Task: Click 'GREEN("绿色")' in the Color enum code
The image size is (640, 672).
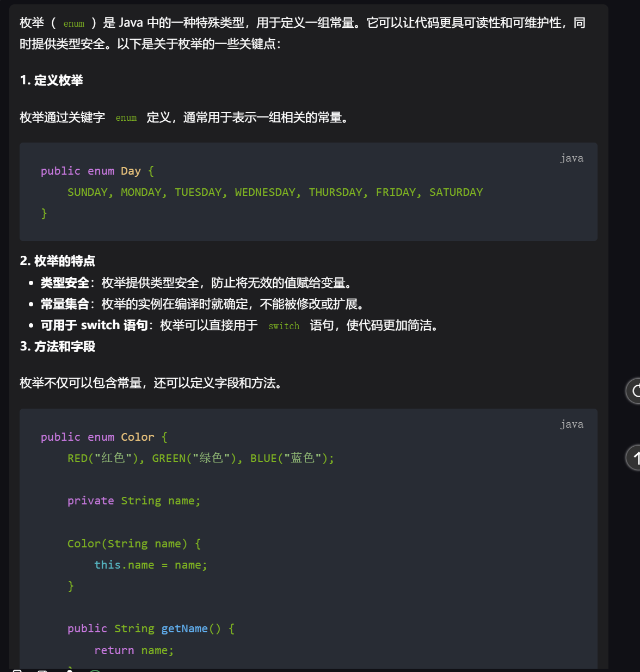Action: pos(194,458)
